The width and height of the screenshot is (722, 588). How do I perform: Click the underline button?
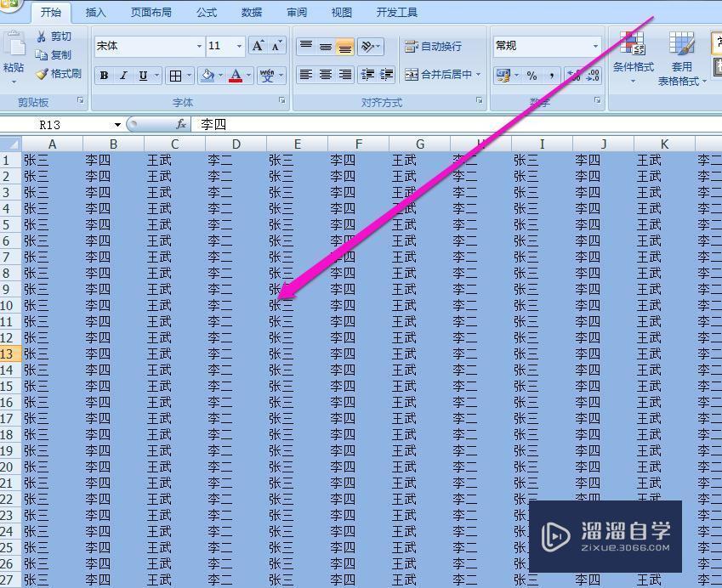(142, 76)
